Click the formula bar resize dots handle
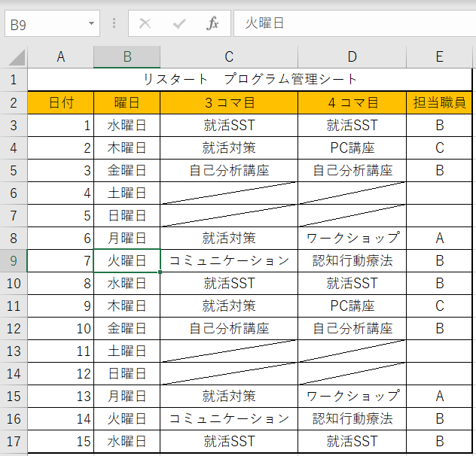The width and height of the screenshot is (476, 456). coord(114,24)
